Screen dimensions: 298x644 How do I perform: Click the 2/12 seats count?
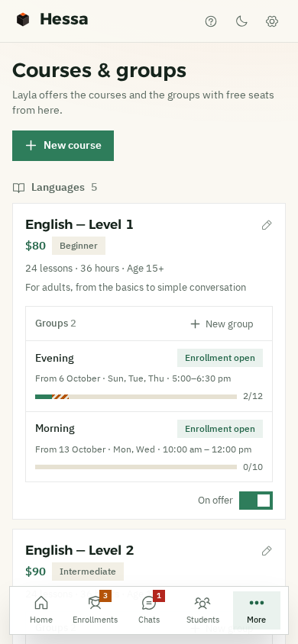pyautogui.click(x=253, y=396)
